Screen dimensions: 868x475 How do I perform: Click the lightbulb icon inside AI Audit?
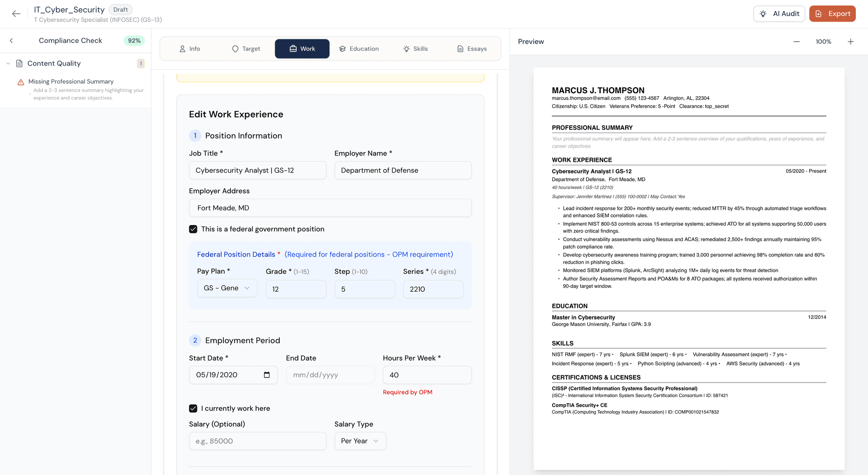coord(763,14)
